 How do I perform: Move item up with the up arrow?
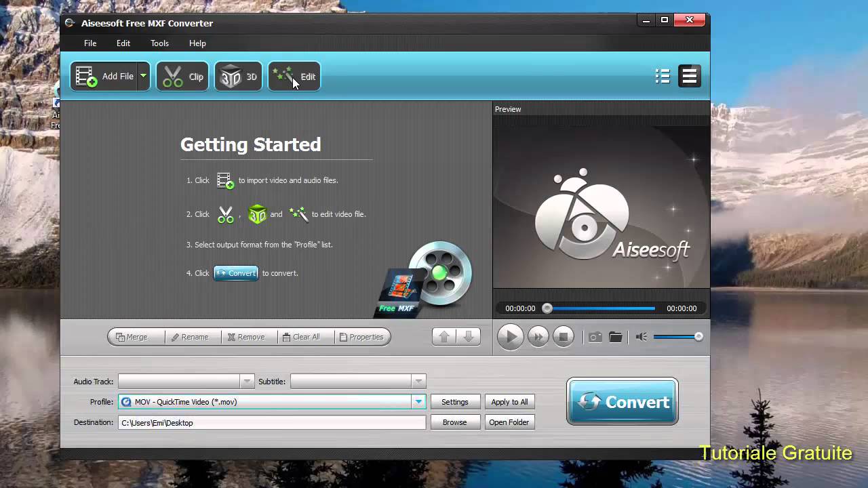(x=444, y=337)
